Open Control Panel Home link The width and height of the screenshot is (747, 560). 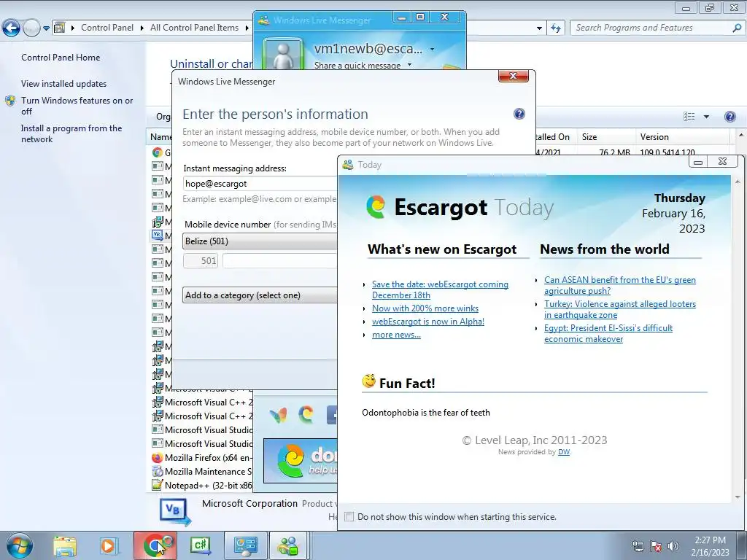tap(61, 57)
